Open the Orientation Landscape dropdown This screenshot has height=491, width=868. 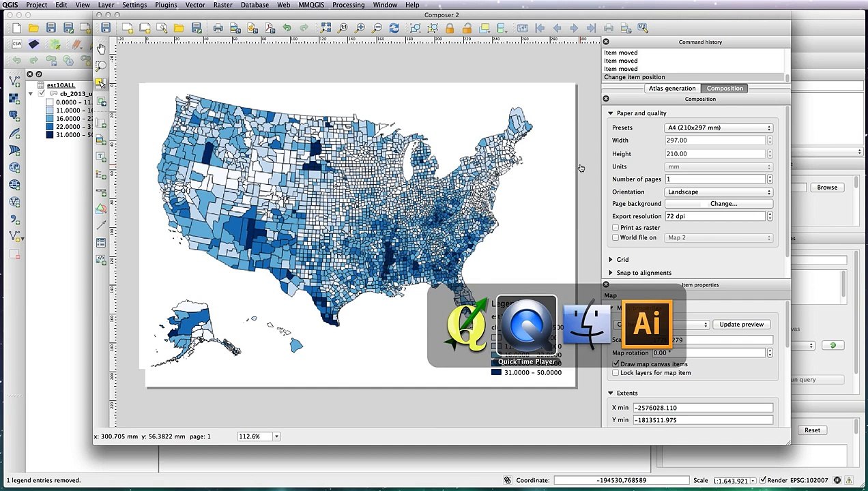[719, 192]
